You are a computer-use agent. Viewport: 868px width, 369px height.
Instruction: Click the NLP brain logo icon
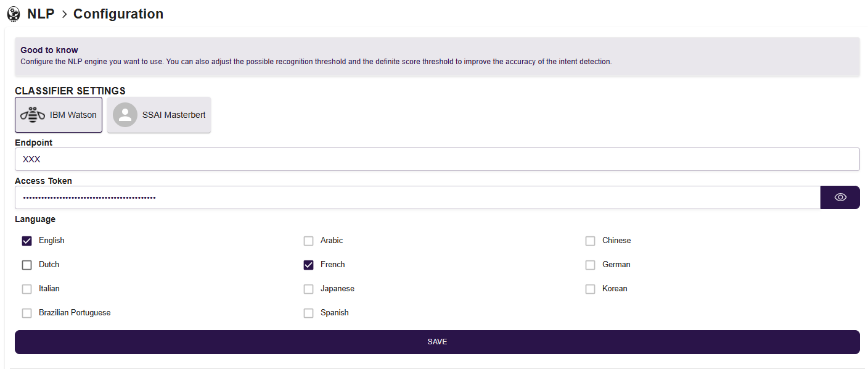tap(13, 14)
